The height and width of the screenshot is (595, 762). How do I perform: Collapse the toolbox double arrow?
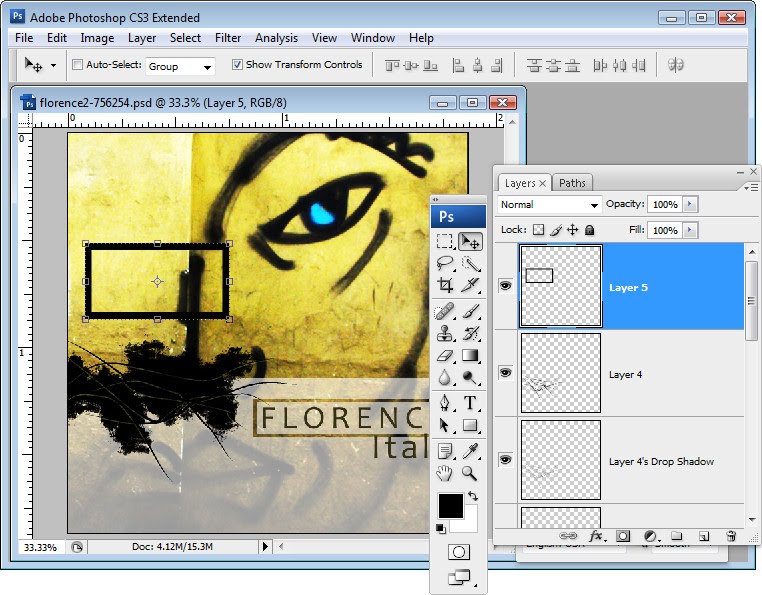pos(435,200)
